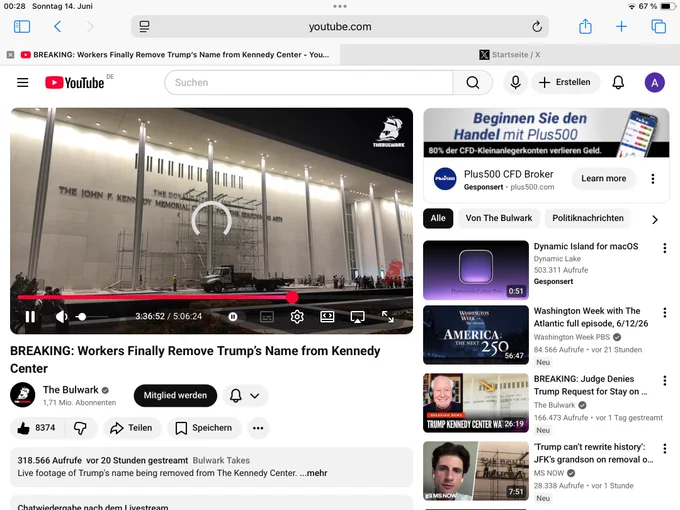Tap the Wi-Fi status icon

click(x=631, y=6)
